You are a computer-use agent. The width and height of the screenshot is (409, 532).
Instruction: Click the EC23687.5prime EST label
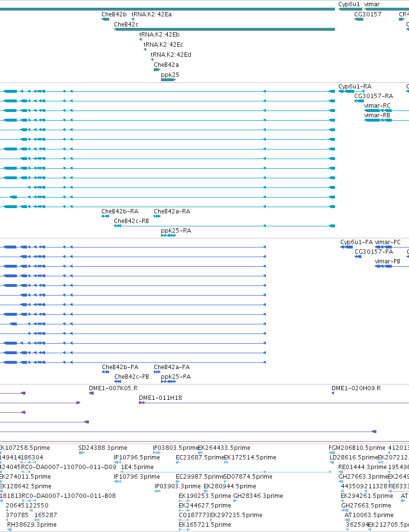pyautogui.click(x=200, y=458)
